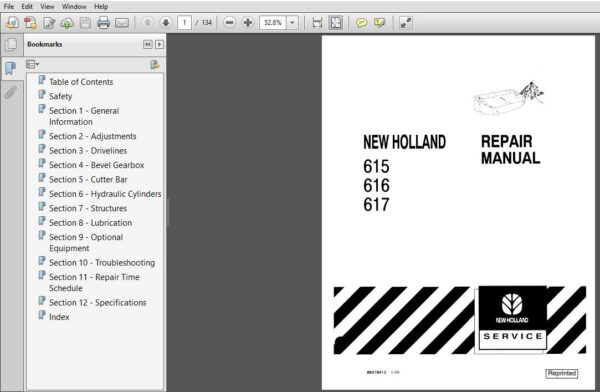600x392 pixels.
Task: Click the New Bookmark icon
Action: (155, 65)
